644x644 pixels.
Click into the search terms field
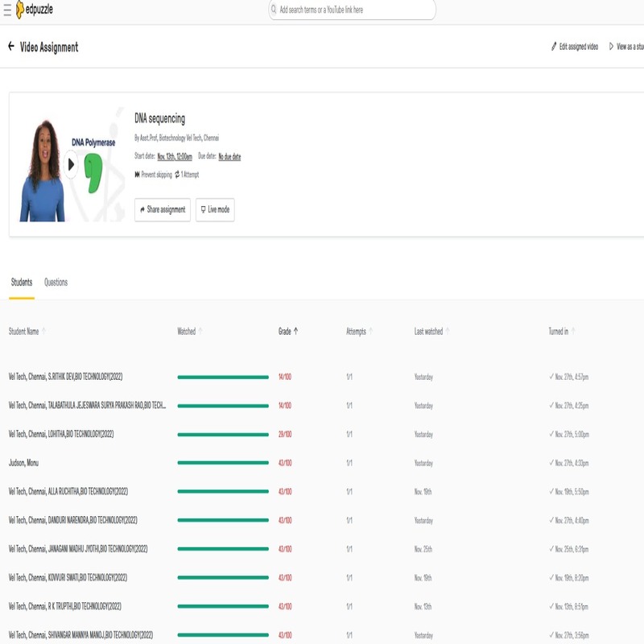[x=354, y=10]
